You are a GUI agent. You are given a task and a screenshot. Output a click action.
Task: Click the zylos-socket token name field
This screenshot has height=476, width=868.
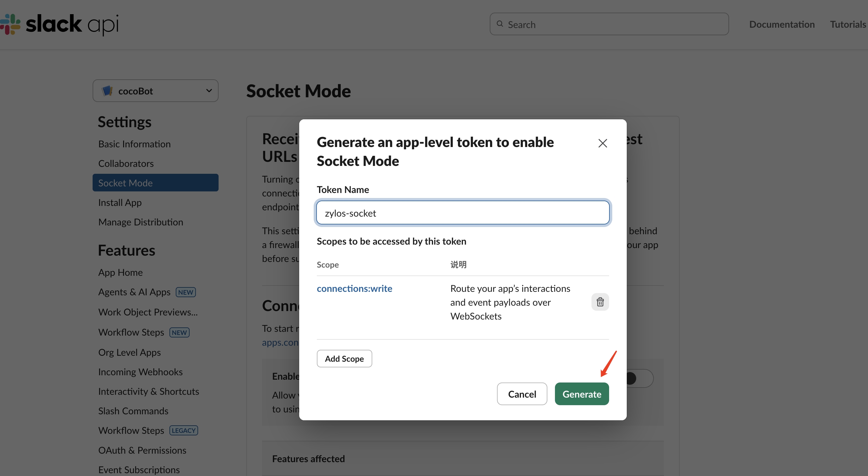(462, 212)
